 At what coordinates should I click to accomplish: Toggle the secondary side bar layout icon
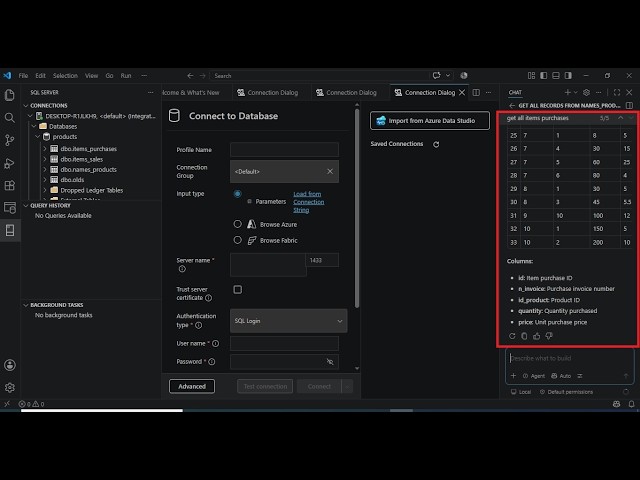568,76
